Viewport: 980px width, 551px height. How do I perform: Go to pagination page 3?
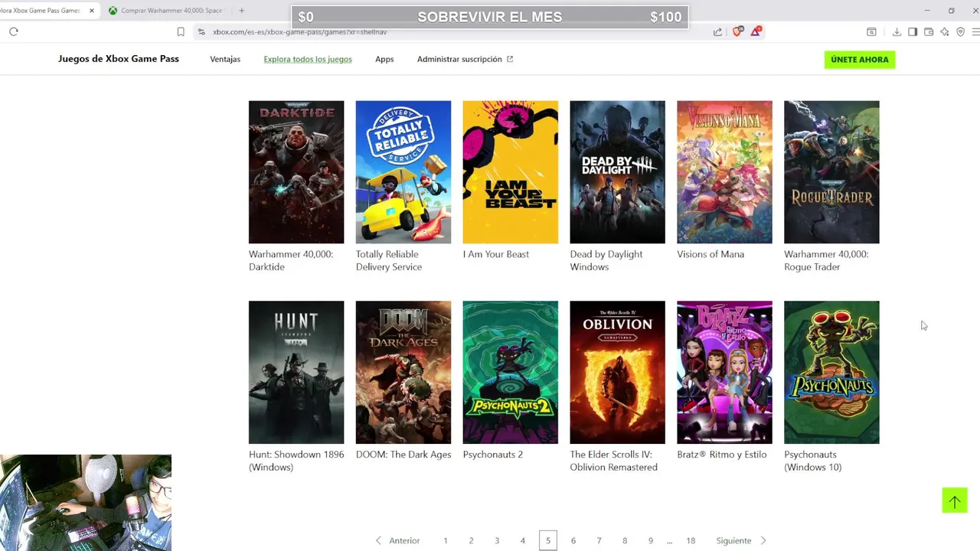click(x=497, y=540)
